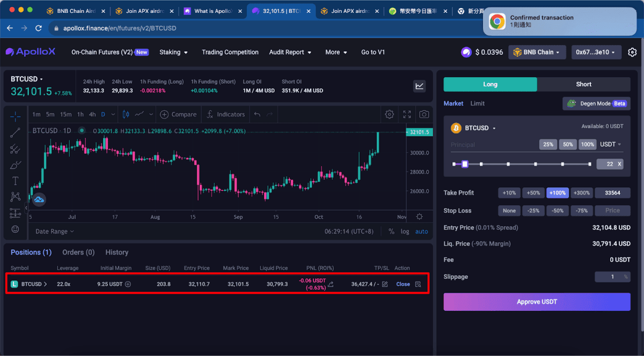Open price axis settings gear on chart
The width and height of the screenshot is (644, 356).
coord(419,217)
